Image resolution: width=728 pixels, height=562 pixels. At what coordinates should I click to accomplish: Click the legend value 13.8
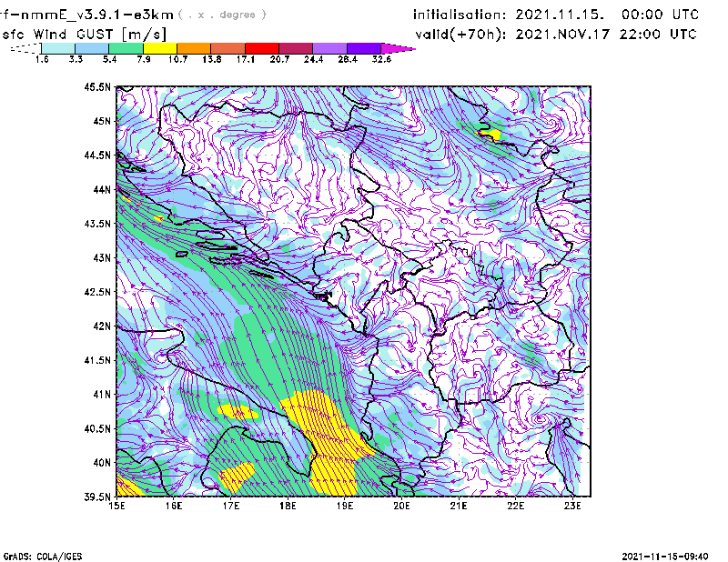pyautogui.click(x=211, y=59)
